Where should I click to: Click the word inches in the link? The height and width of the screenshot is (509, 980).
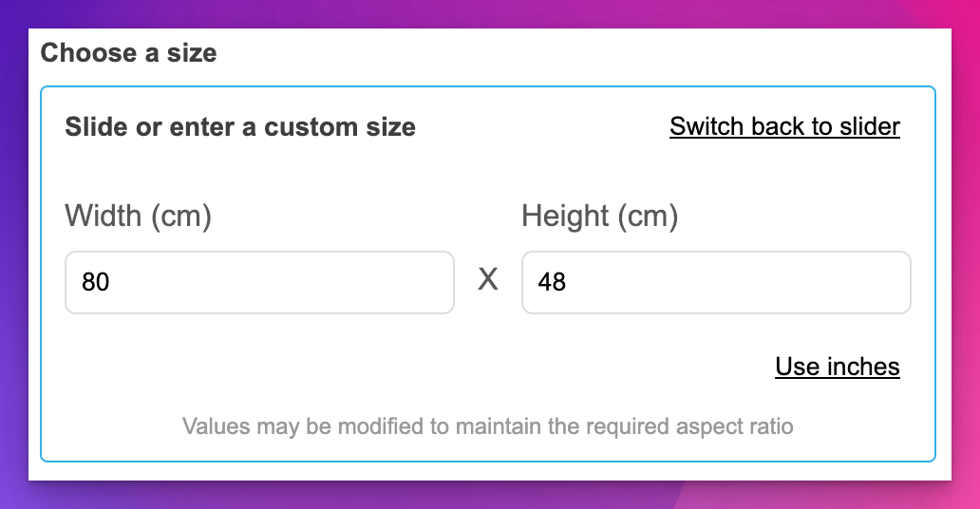(x=859, y=367)
